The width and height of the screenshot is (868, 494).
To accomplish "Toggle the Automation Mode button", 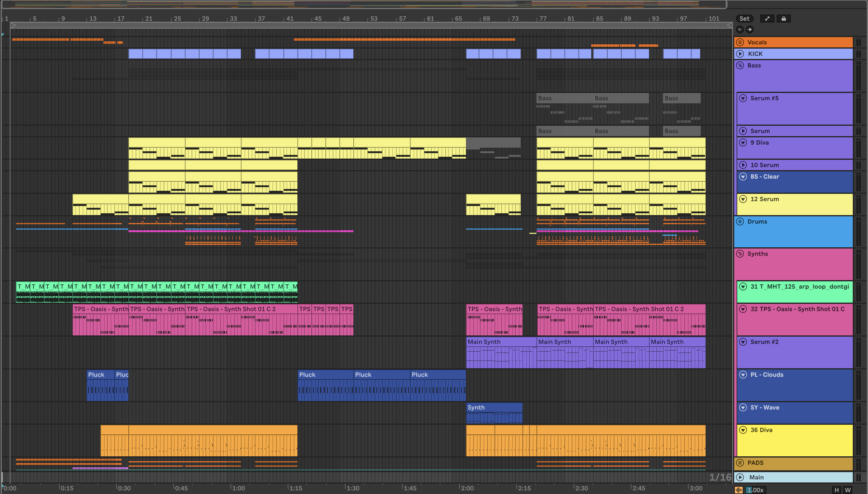I will pyautogui.click(x=767, y=19).
